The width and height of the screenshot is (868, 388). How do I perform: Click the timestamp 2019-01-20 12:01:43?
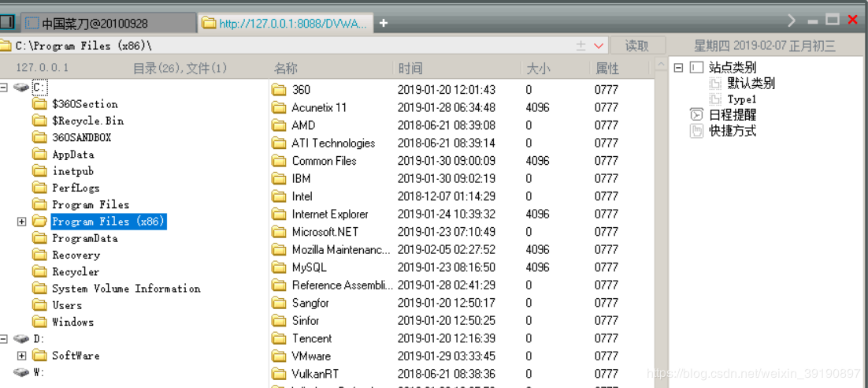(446, 90)
